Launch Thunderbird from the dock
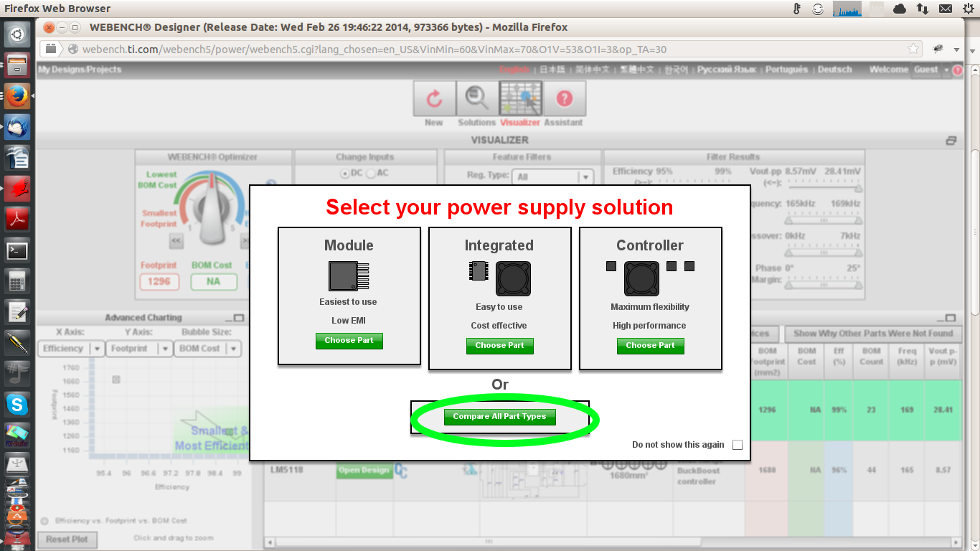980x551 pixels. click(17, 126)
